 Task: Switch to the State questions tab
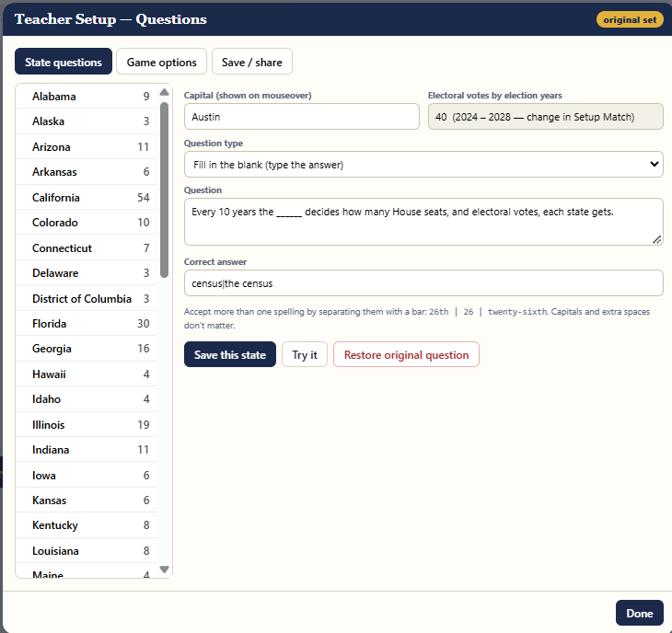[x=64, y=62]
